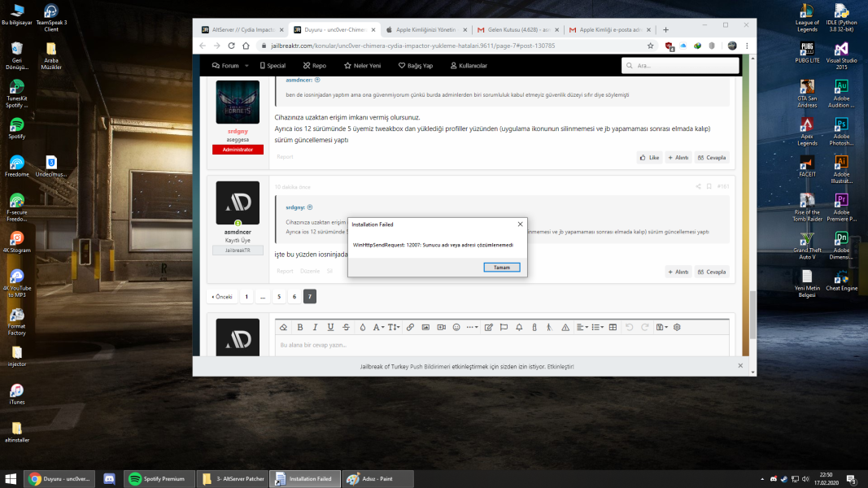Click the insert image icon in editor

[425, 327]
